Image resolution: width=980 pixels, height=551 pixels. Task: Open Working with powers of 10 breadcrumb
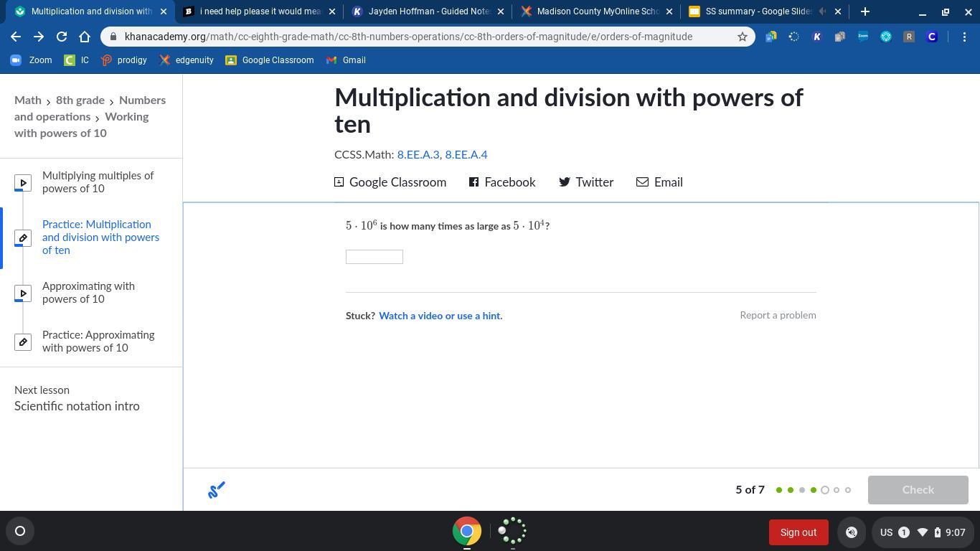[82, 125]
